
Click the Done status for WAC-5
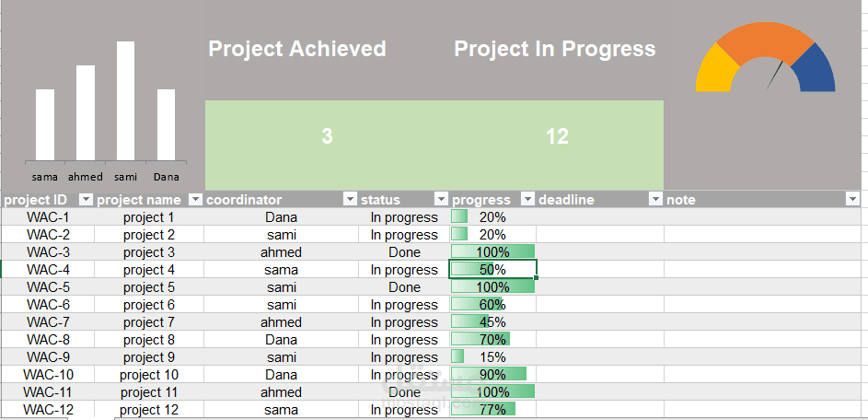pos(404,287)
